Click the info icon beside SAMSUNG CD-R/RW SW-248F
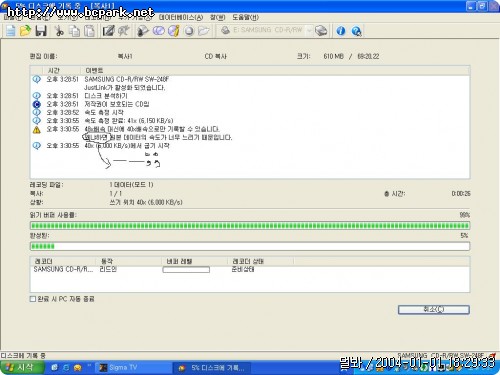Screen dimensions: 500x375 click(x=37, y=79)
